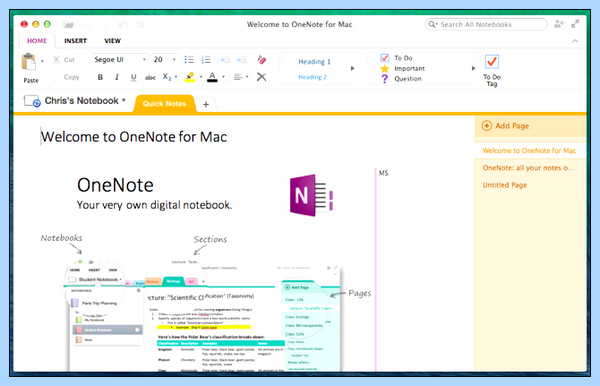Select the Important star tag

[385, 68]
